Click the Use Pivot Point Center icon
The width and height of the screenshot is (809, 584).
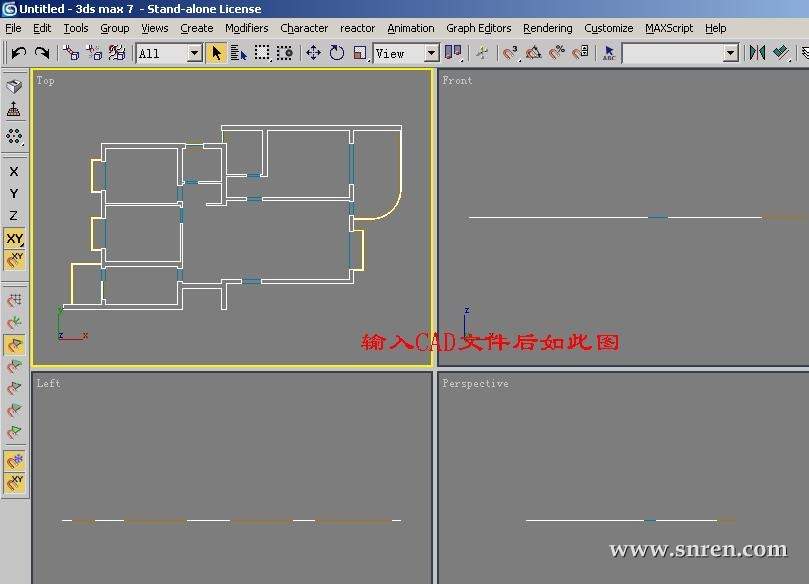[453, 53]
